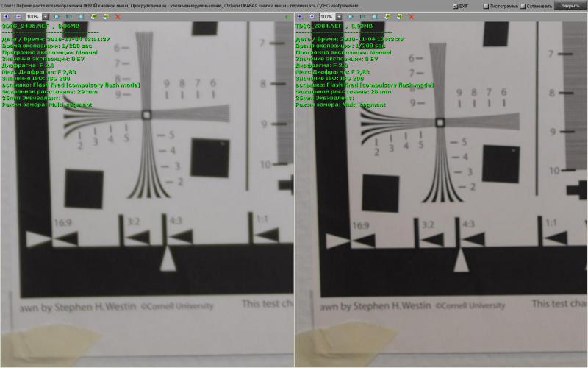The width and height of the screenshot is (588, 368).
Task: Zoom in on the left image DSC_2405.NEF
Action: (x=6, y=16)
